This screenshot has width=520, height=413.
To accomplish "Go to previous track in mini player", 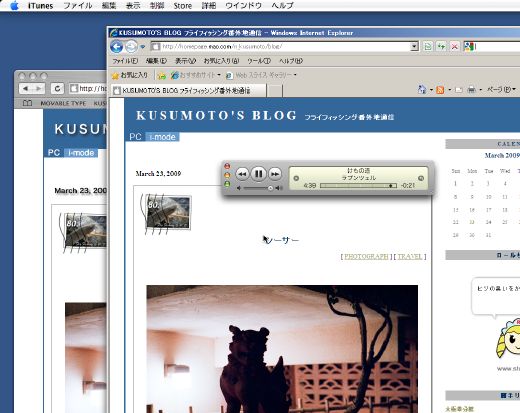I will (x=242, y=174).
